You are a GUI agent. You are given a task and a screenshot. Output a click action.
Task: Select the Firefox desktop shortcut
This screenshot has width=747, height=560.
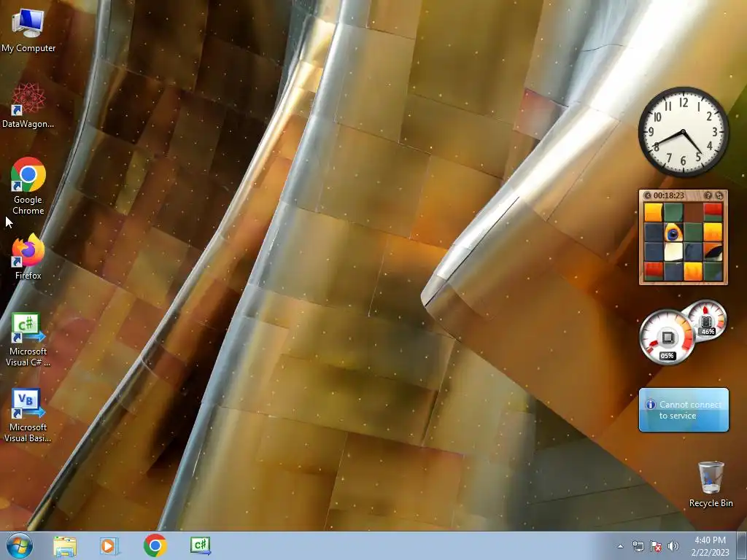(x=28, y=257)
